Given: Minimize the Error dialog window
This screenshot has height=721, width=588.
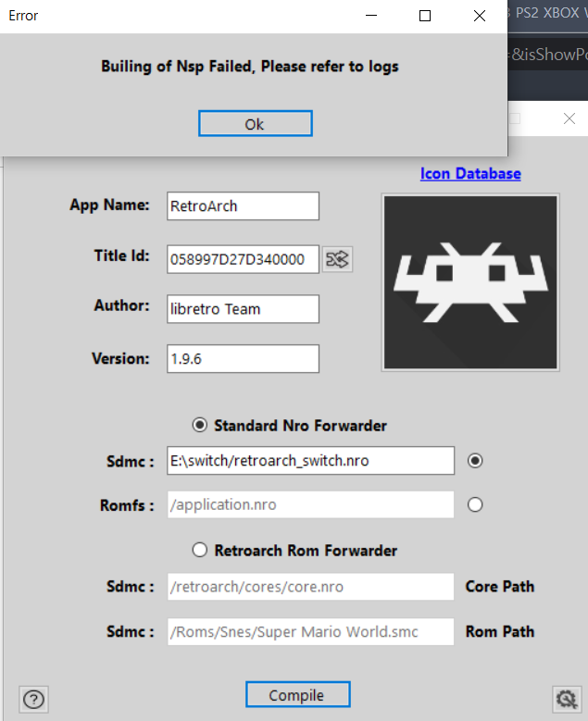Looking at the screenshot, I should [x=371, y=16].
